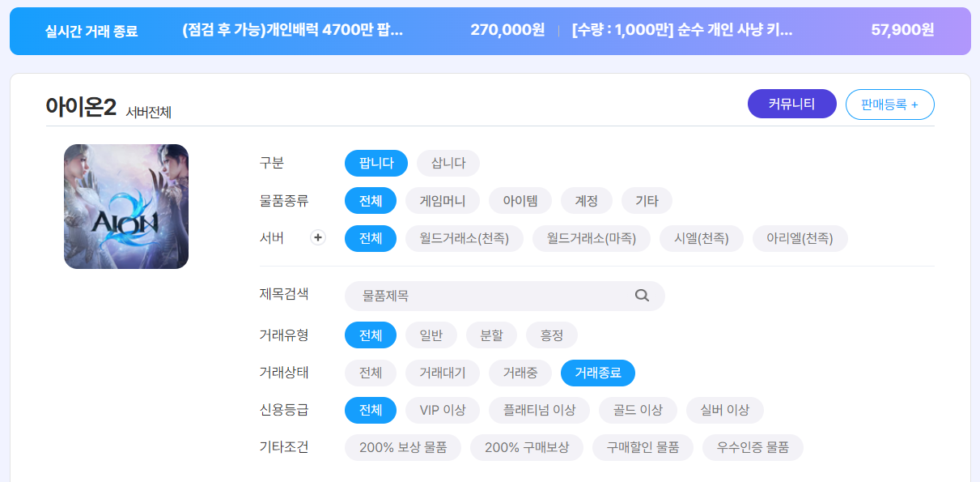The image size is (980, 482).
Task: Select server 시엘(천족)
Action: point(702,238)
